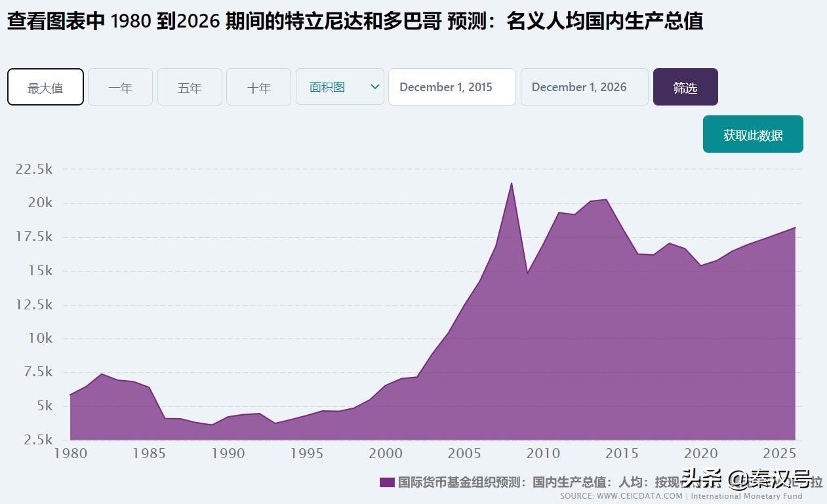
Task: Select the 十年 time range option
Action: click(258, 87)
